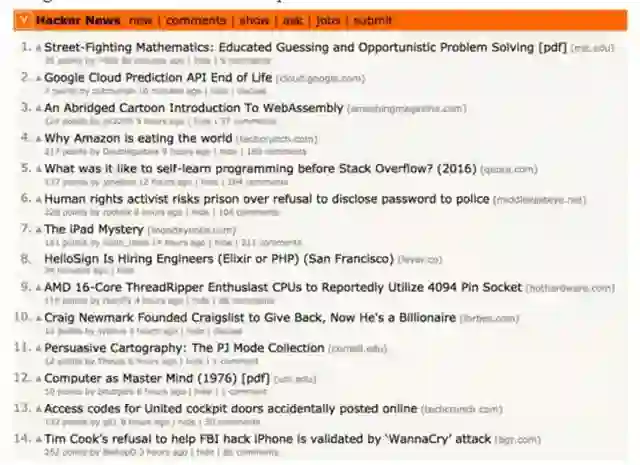Viewport: 640px width, 465px height.
Task: Open Persuasive Cartography: The PJ Mode Collection
Action: [x=184, y=348]
